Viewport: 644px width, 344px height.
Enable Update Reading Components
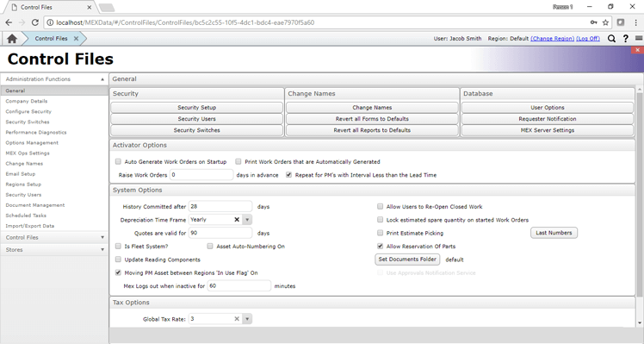[x=118, y=260]
